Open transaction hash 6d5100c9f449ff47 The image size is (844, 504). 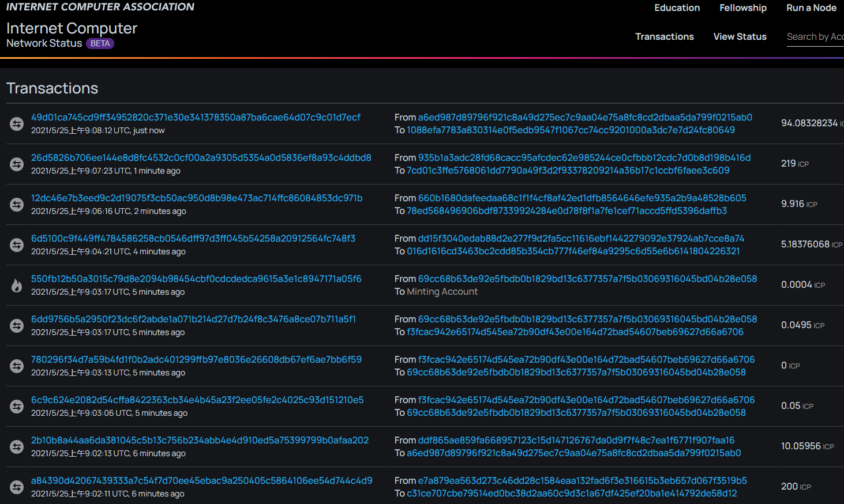click(x=193, y=238)
